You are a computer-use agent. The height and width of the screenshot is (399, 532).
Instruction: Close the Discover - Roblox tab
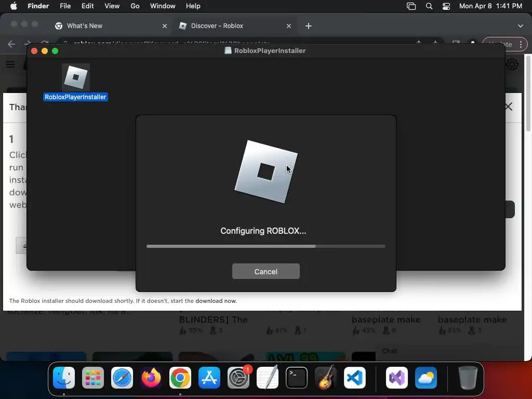point(289,26)
